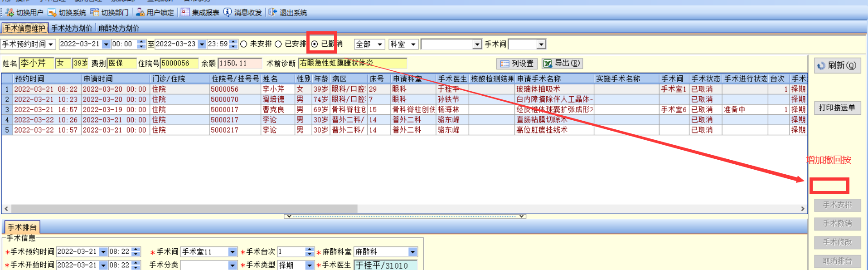The image size is (868, 270).
Task: Open the 科室 dropdown
Action: 413,44
